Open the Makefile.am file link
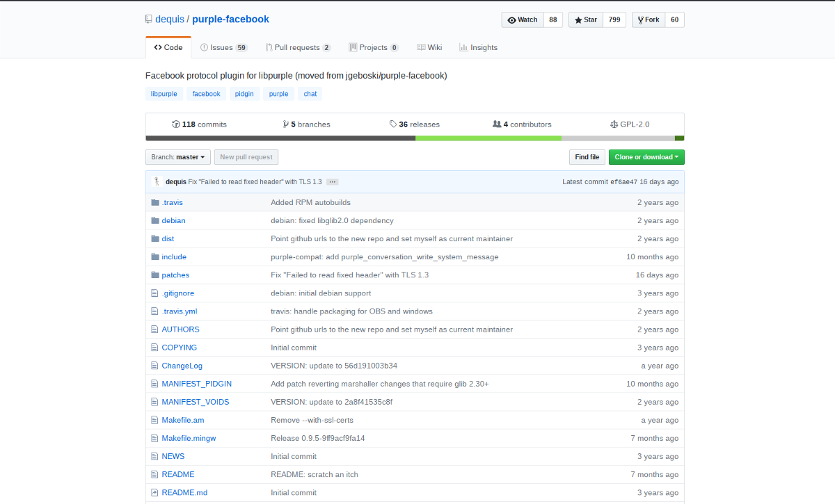 point(183,420)
